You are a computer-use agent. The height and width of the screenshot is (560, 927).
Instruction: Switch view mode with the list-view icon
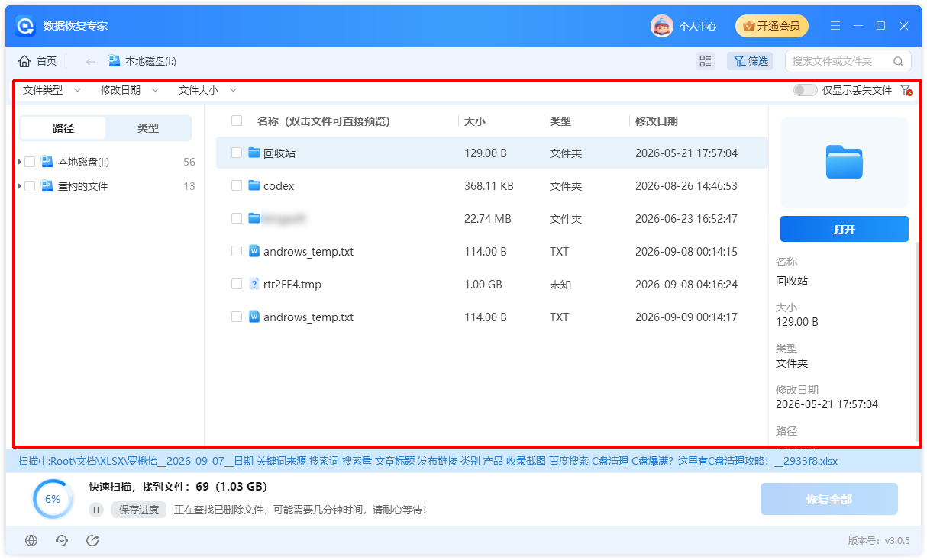tap(706, 61)
